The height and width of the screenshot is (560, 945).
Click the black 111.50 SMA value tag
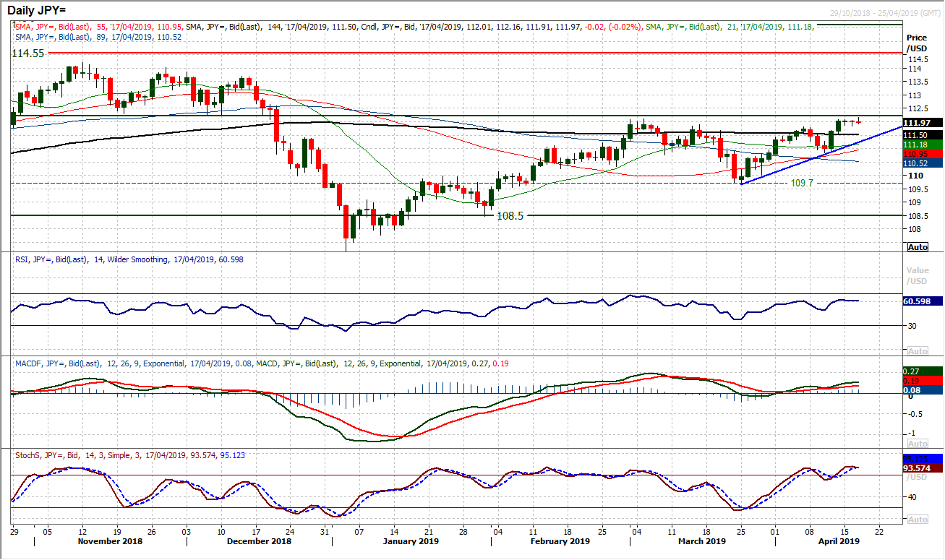pyautogui.click(x=924, y=134)
